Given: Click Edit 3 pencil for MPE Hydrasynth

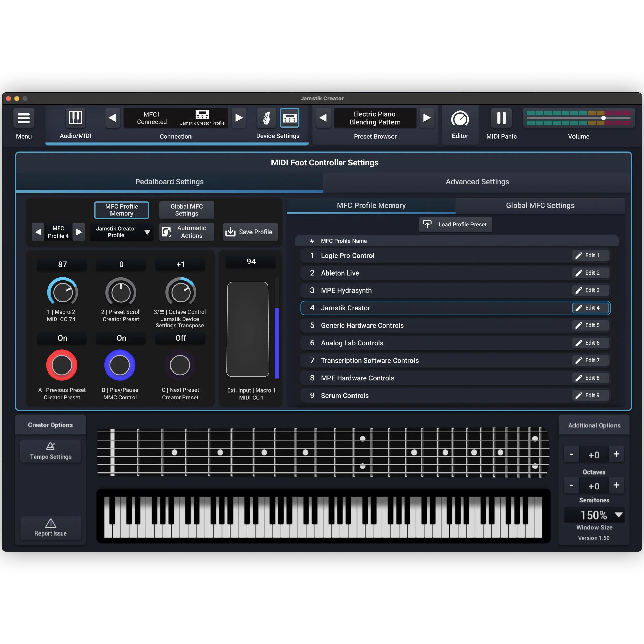Looking at the screenshot, I should pyautogui.click(x=591, y=290).
